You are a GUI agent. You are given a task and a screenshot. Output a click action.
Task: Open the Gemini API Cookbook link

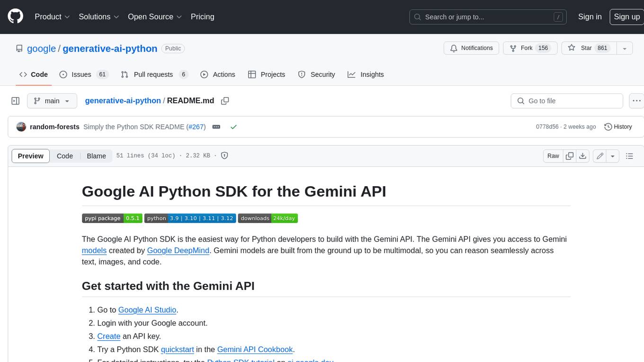[255, 350]
